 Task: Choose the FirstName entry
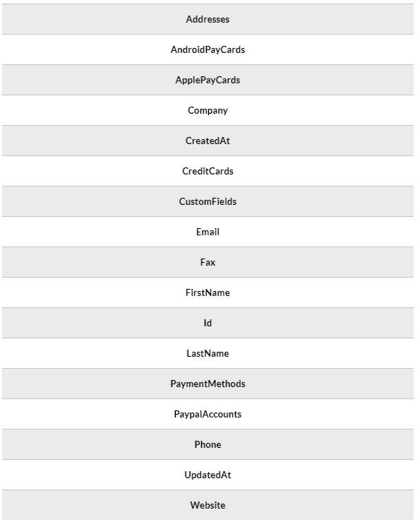[x=208, y=292]
